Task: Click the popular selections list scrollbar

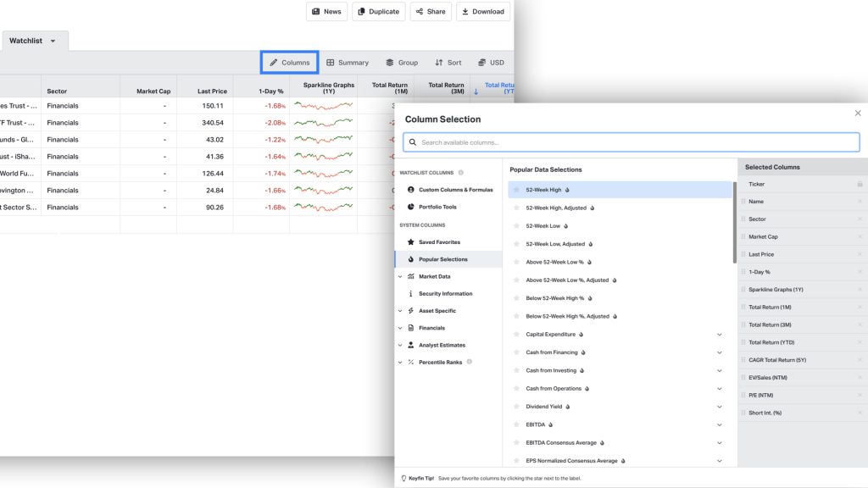Action: click(x=734, y=220)
